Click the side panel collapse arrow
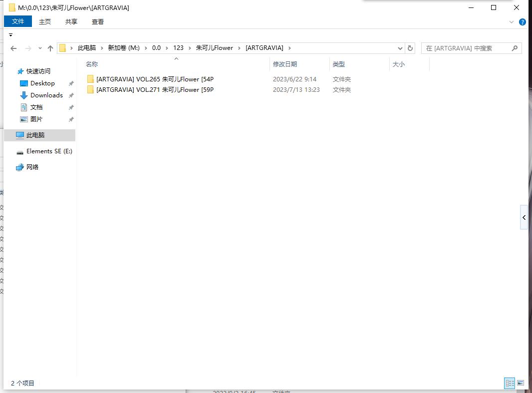Screen dimensions: 532x393 point(524,218)
